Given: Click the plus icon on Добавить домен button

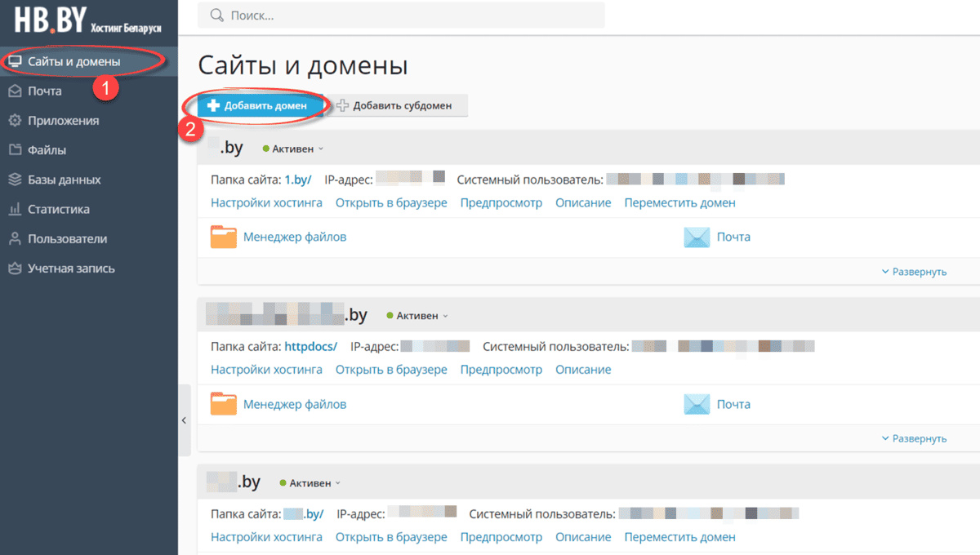Looking at the screenshot, I should coord(214,105).
